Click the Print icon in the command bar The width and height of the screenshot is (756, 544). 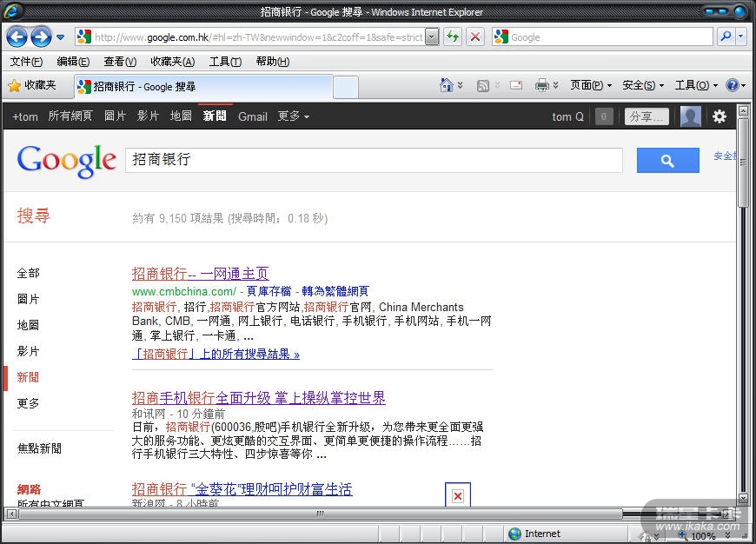542,85
